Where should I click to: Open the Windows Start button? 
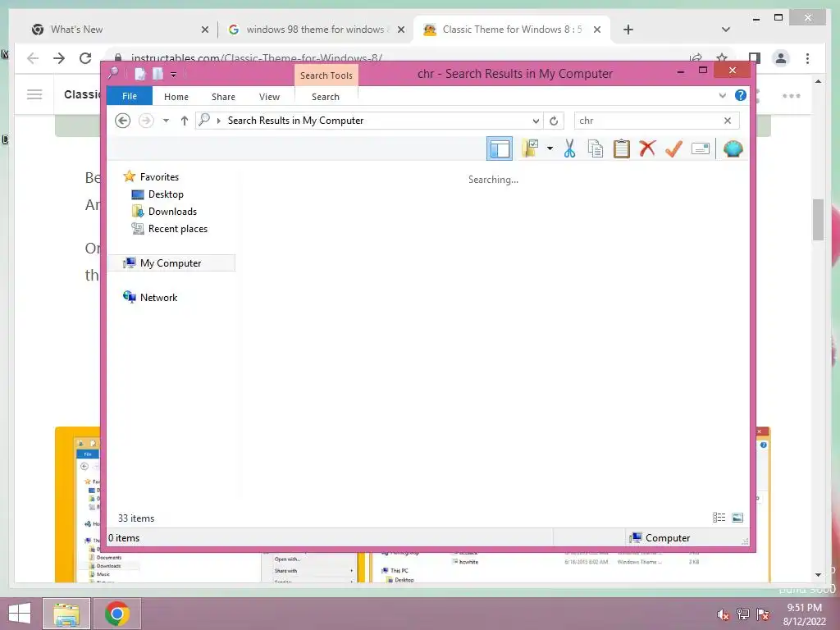pyautogui.click(x=20, y=614)
